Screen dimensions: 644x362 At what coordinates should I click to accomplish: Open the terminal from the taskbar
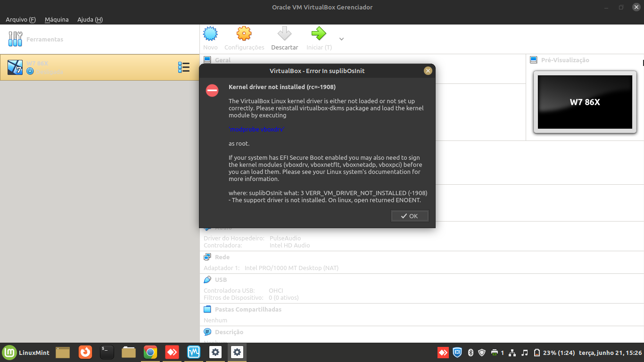(x=107, y=352)
